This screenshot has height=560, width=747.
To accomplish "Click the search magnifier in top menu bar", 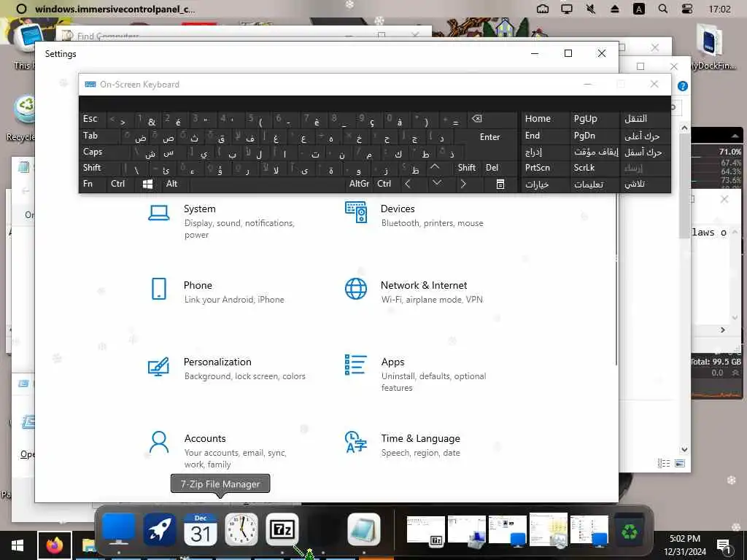I will click(662, 9).
